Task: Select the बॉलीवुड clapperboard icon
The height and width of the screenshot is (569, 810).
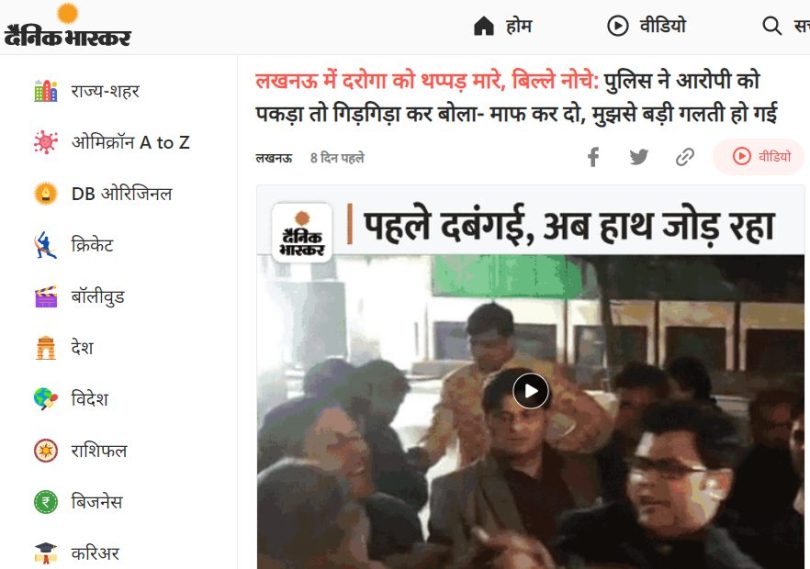Action: click(45, 297)
